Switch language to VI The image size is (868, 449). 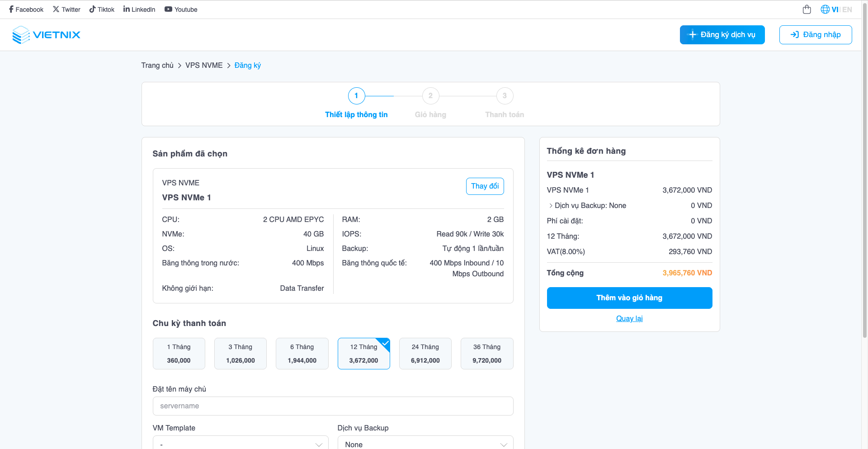835,9
